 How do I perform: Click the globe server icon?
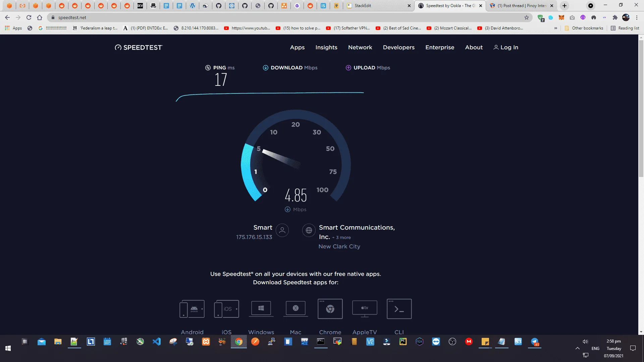point(309,230)
